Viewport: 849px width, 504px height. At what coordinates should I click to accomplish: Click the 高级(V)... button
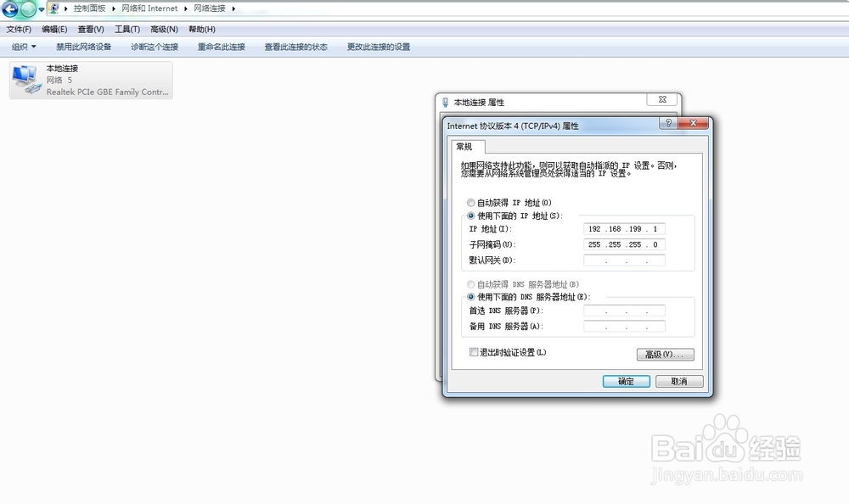666,355
